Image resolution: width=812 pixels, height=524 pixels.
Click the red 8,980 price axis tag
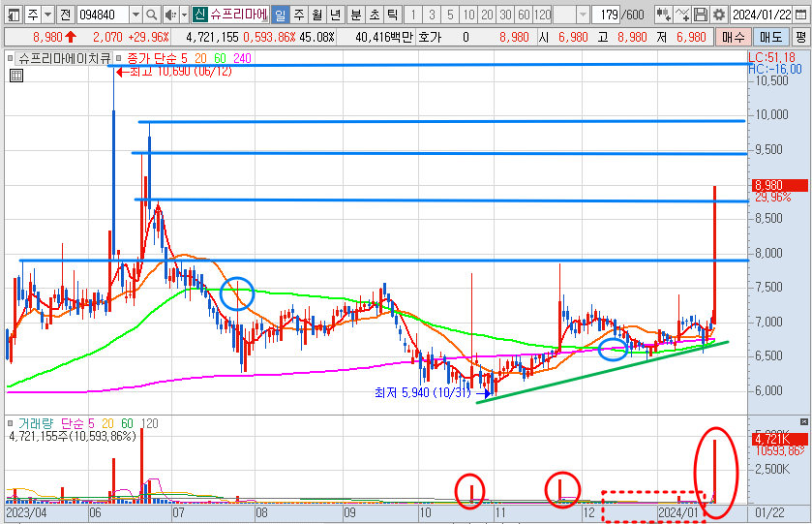point(779,185)
